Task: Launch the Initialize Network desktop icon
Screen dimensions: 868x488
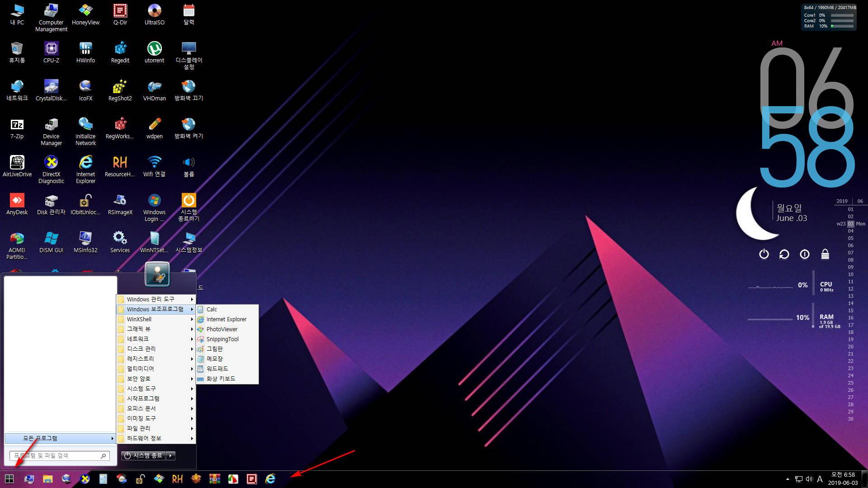Action: 85,132
